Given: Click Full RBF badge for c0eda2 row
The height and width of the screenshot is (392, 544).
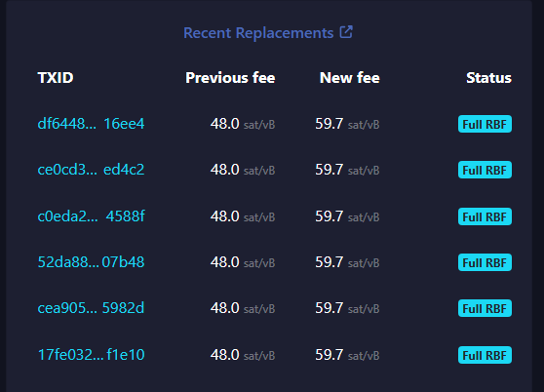Looking at the screenshot, I should click(485, 216).
